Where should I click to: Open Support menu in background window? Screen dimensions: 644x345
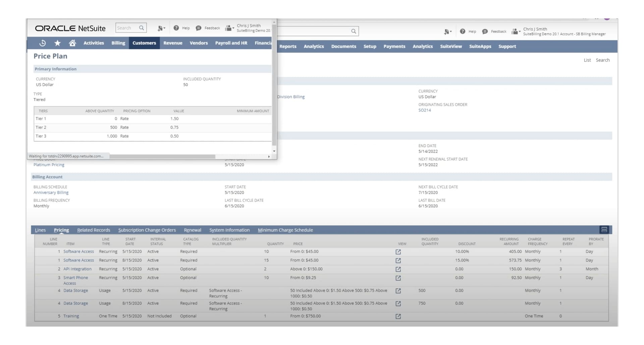[507, 46]
